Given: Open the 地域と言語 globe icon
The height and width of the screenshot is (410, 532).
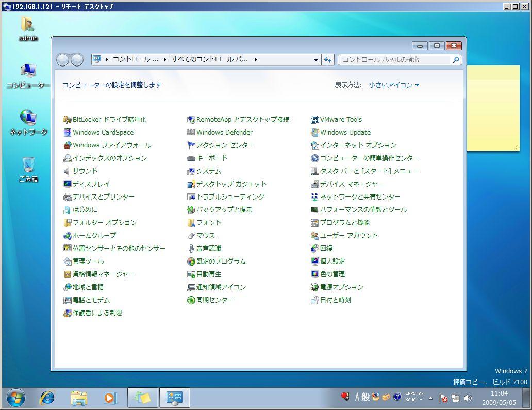Looking at the screenshot, I should pos(67,287).
